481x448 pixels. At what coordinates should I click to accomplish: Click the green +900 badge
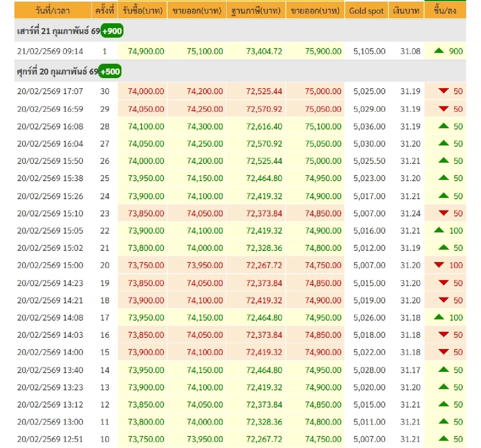pyautogui.click(x=112, y=31)
